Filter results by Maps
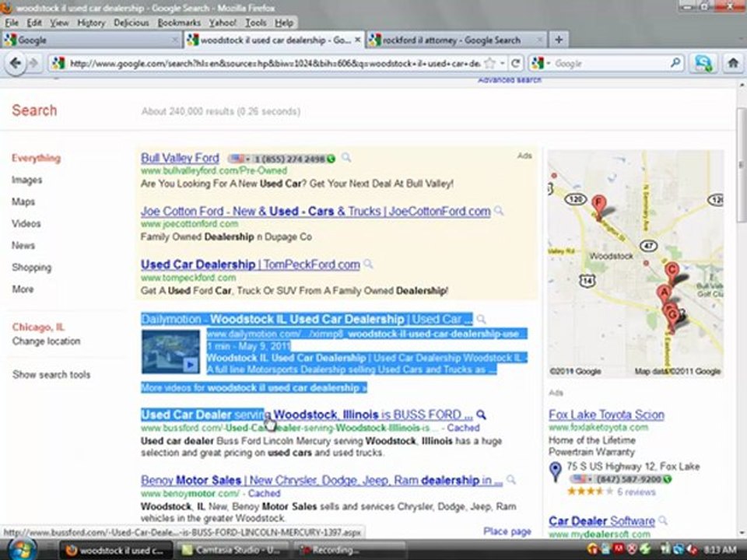This screenshot has width=747, height=560. [23, 201]
